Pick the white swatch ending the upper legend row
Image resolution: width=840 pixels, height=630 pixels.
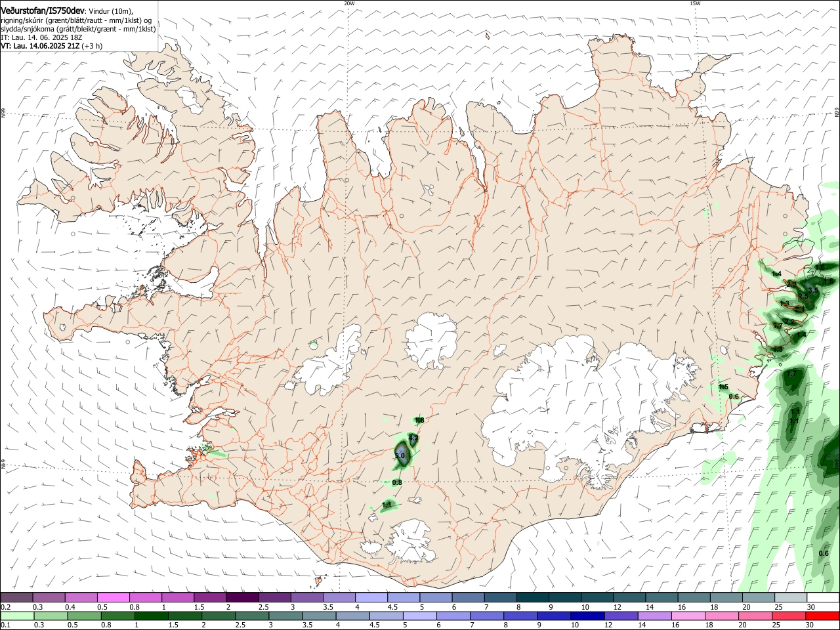pos(823,597)
